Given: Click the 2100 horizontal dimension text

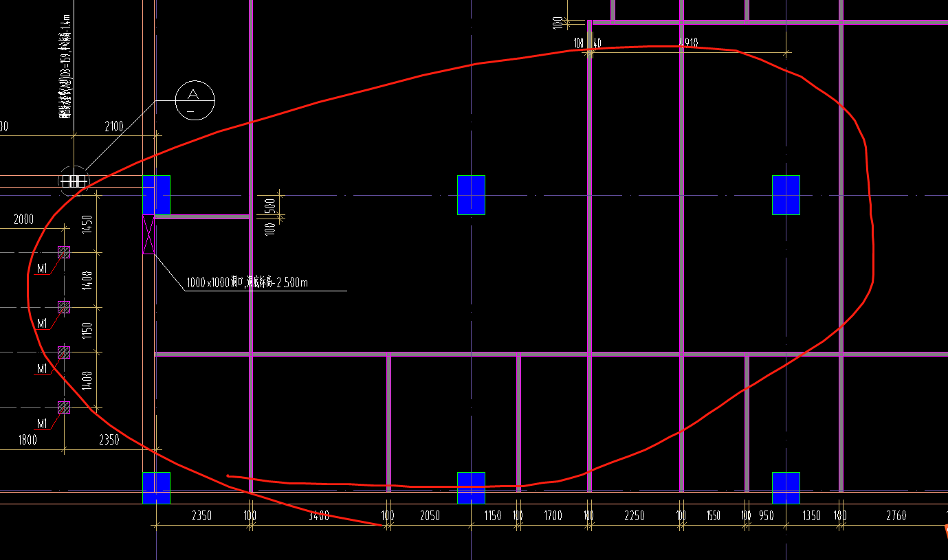Looking at the screenshot, I should click(x=114, y=126).
